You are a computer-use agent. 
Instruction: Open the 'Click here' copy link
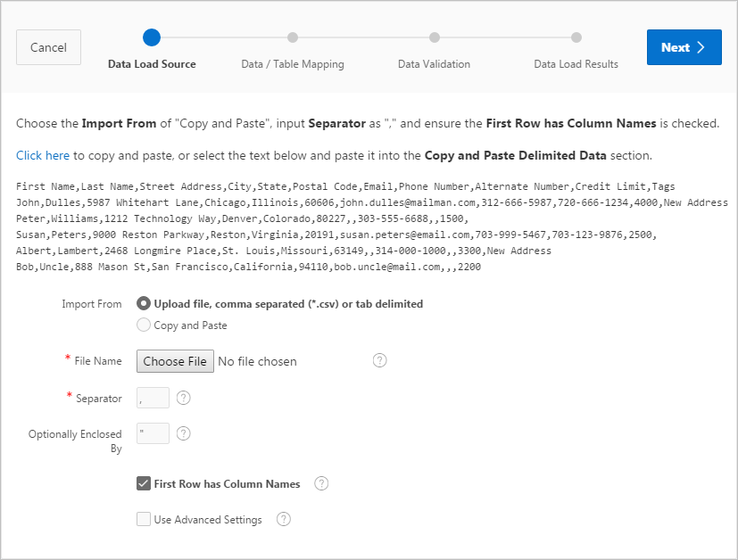pos(43,155)
